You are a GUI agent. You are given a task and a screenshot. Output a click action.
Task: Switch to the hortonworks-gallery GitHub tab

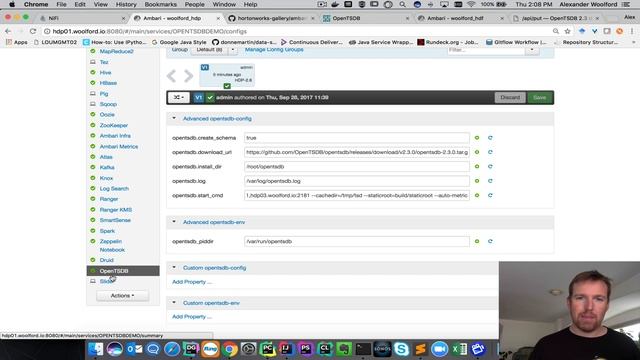(270, 18)
